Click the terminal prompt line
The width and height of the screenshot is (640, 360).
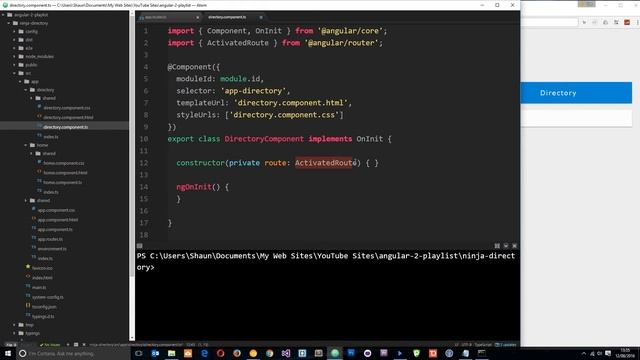pyautogui.click(x=326, y=262)
